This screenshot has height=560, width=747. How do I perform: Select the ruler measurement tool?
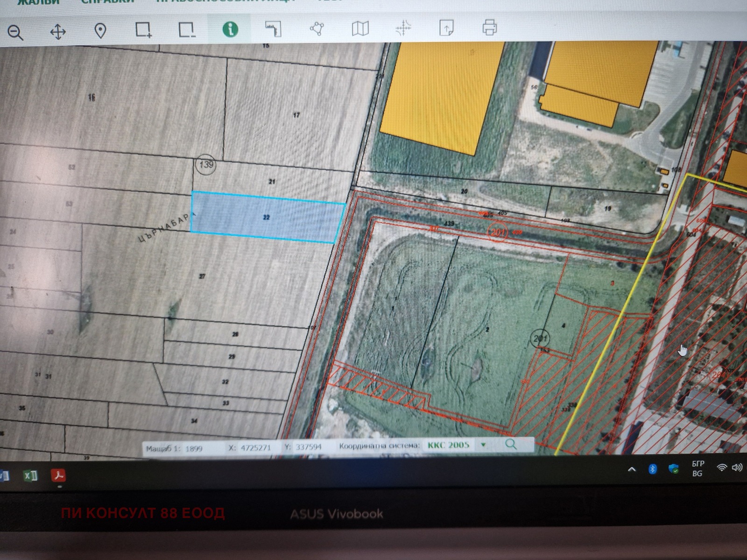[273, 29]
